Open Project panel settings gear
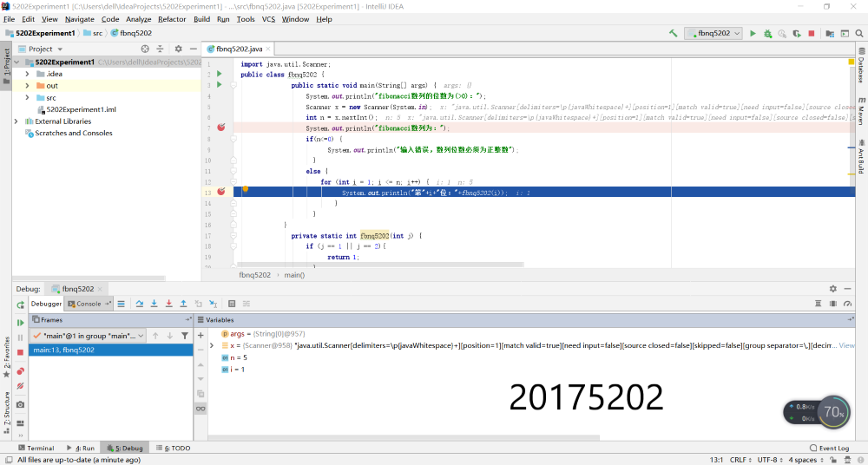Screen dimensions: 868x465 (178, 49)
